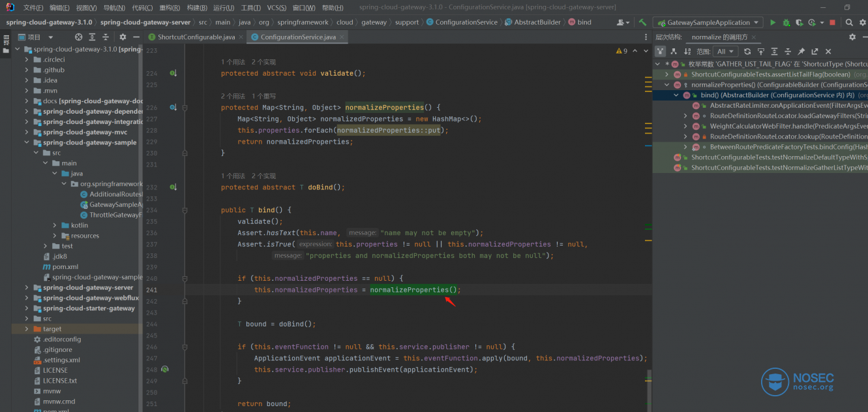The width and height of the screenshot is (868, 412).
Task: Click the red Stop button
Action: point(832,22)
